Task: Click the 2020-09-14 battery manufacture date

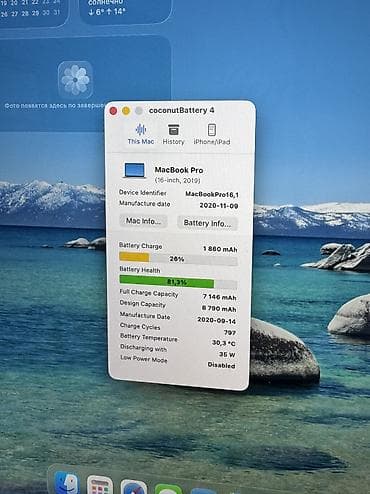Action: [217, 320]
